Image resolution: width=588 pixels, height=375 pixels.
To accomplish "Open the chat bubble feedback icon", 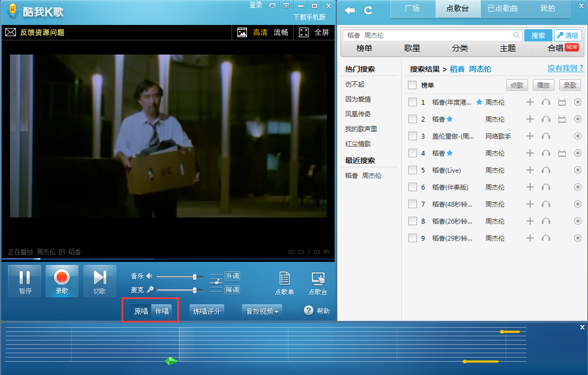I will [272, 6].
